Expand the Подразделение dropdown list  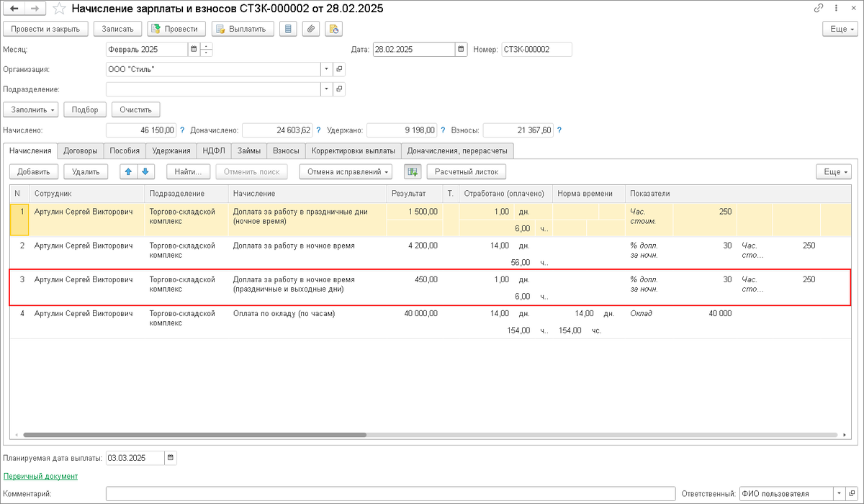327,89
